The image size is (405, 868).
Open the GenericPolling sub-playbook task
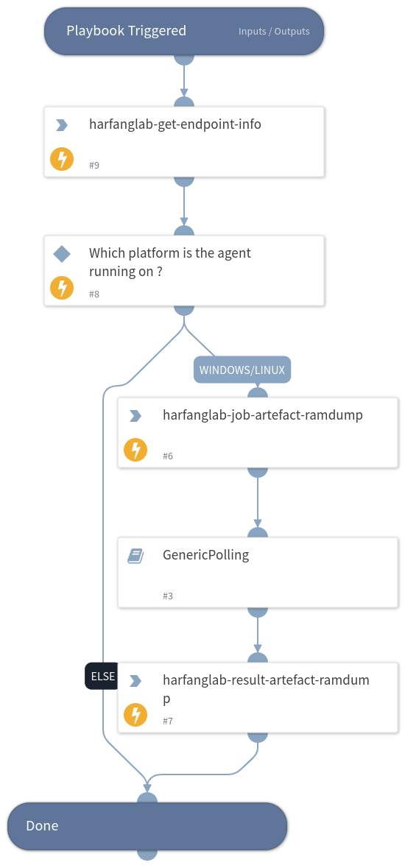click(258, 572)
